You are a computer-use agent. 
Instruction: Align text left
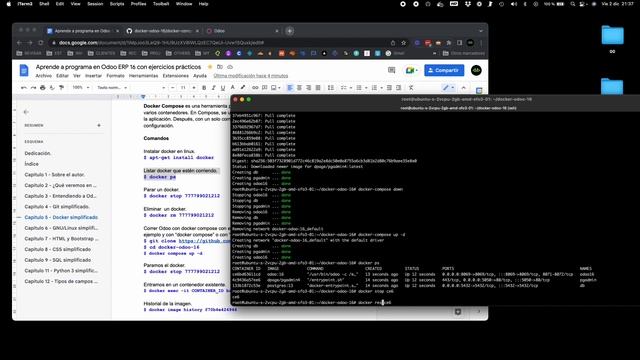(290, 88)
